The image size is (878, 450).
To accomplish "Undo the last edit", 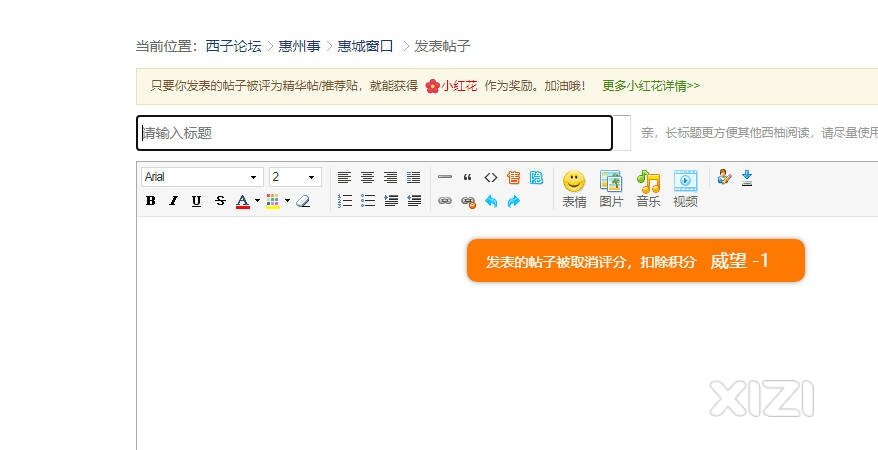I will coord(491,201).
